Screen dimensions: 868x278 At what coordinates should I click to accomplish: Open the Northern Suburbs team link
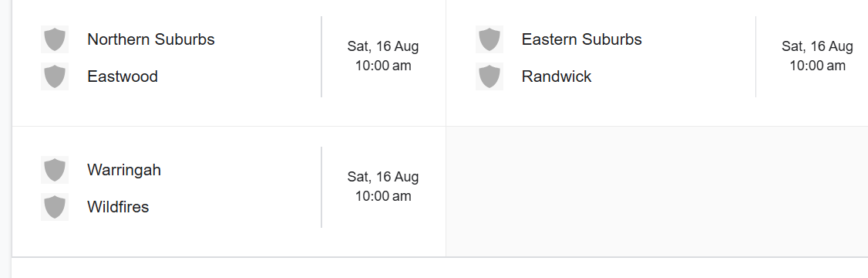coord(151,39)
